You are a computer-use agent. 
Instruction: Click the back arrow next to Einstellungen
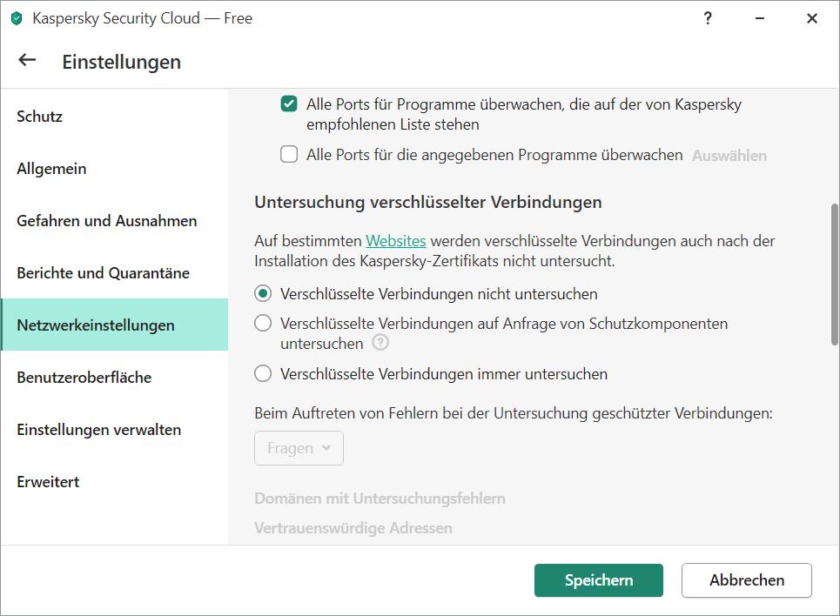pos(27,60)
